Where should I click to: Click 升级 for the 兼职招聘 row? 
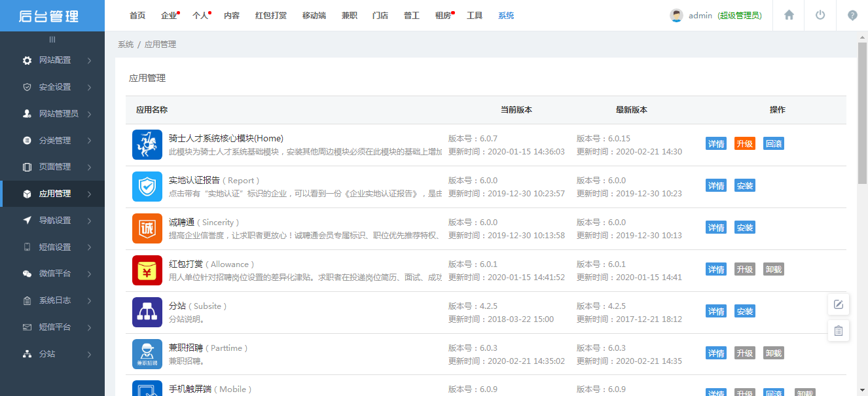745,353
